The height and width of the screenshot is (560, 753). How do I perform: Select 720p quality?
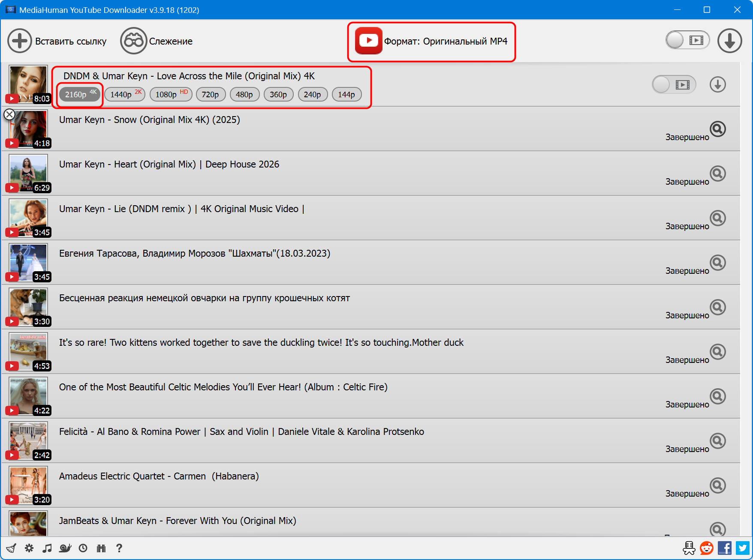point(210,94)
